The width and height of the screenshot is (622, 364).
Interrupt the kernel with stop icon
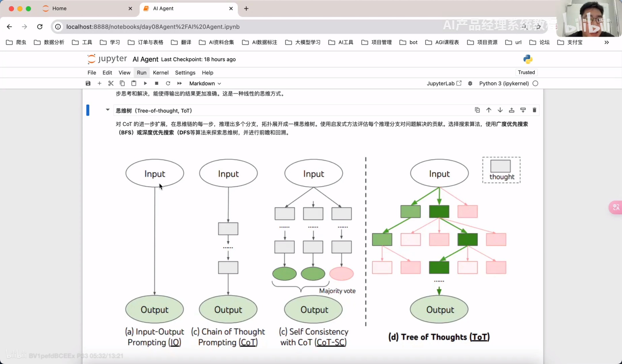pyautogui.click(x=157, y=84)
